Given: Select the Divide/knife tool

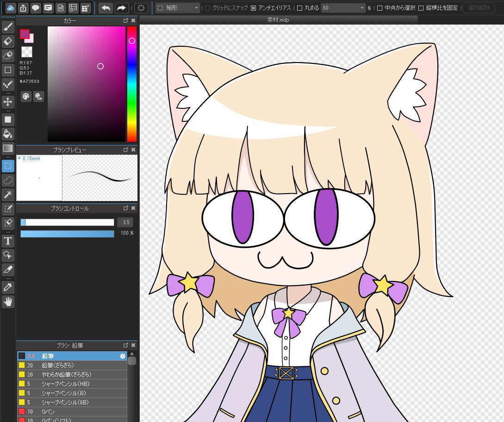Looking at the screenshot, I should [8, 270].
